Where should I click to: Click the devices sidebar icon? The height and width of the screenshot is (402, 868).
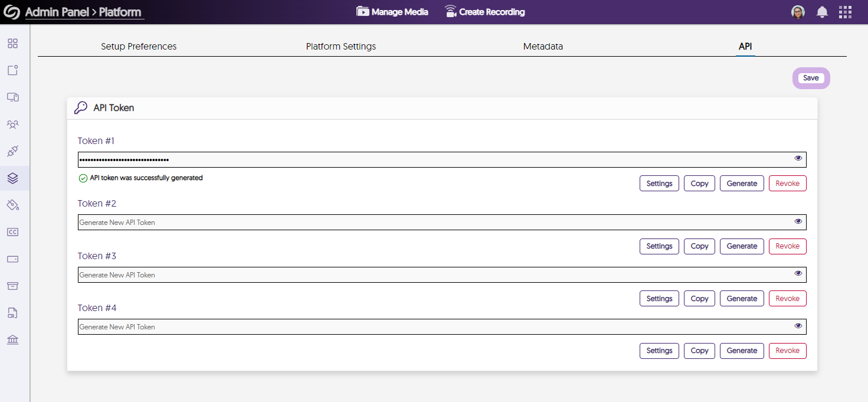pyautogui.click(x=12, y=97)
